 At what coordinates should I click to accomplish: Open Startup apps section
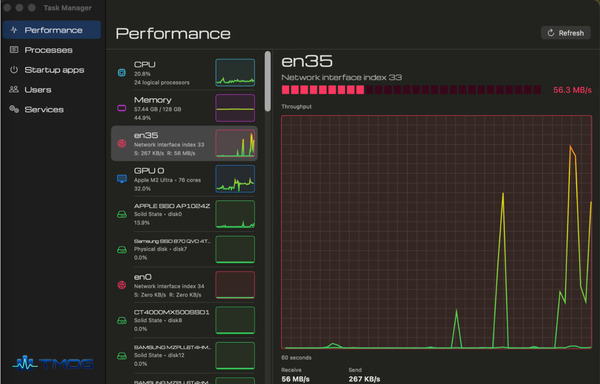54,70
